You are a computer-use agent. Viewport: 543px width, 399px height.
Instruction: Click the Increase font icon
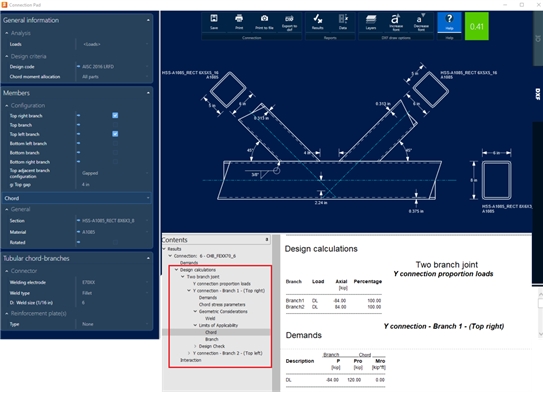click(396, 22)
